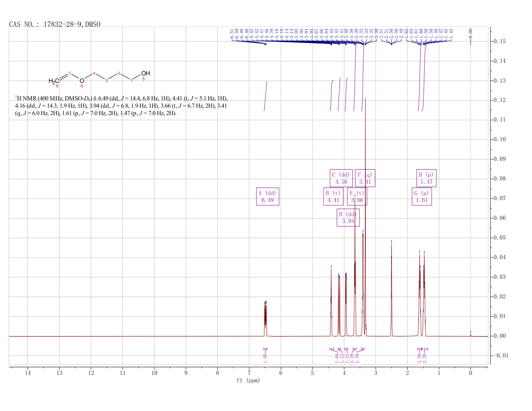Click x-axis tick label '2'
Viewport: 532px width, 411px height.
[407, 373]
